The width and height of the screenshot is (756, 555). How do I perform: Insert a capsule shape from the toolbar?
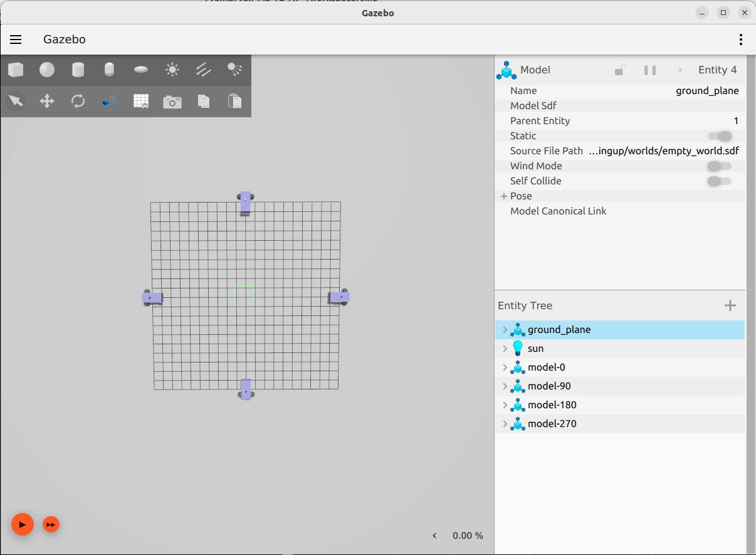coord(110,70)
